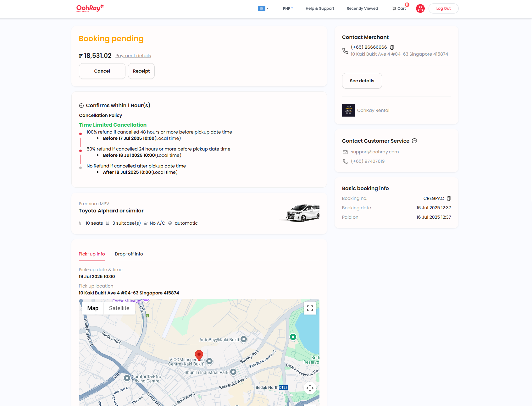
Task: Open the account profile menu
Action: click(420, 8)
